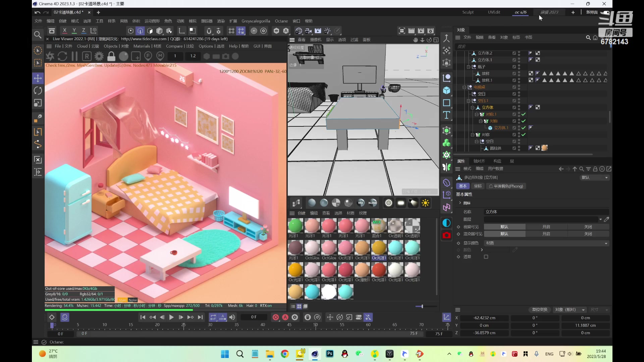The width and height of the screenshot is (644, 362).
Task: Collapse the 瓶子 null group
Action: pos(468,67)
